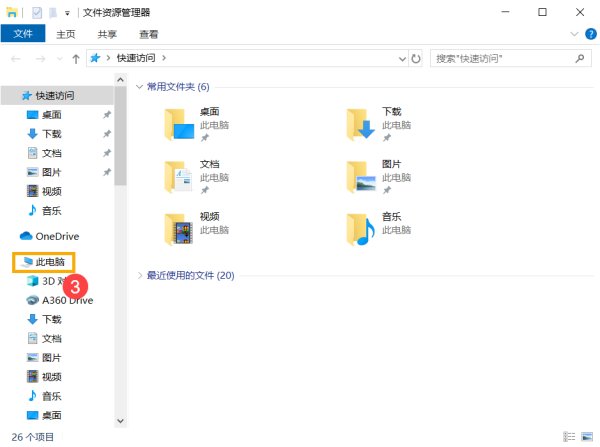Select the 下载 folder icon in main pane
This screenshot has height=447, width=600.
[360, 125]
